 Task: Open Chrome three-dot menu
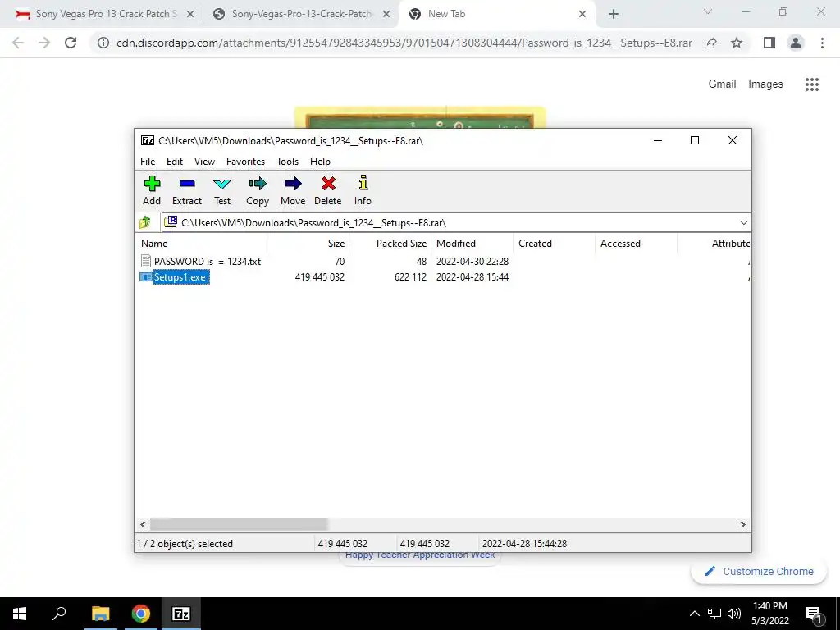822,43
